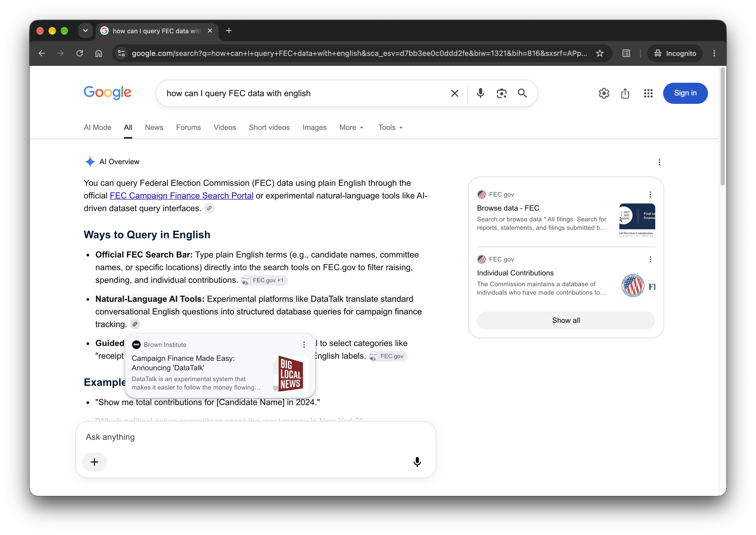The width and height of the screenshot is (756, 535).
Task: Expand the More dropdown
Action: 351,128
